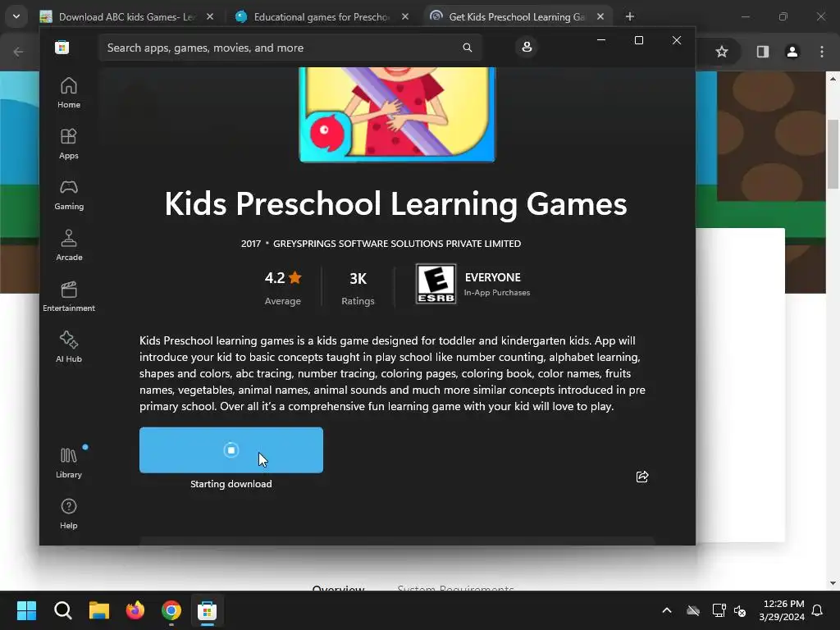Click the 'Starting download' status text
This screenshot has width=840, height=630.
click(x=231, y=484)
